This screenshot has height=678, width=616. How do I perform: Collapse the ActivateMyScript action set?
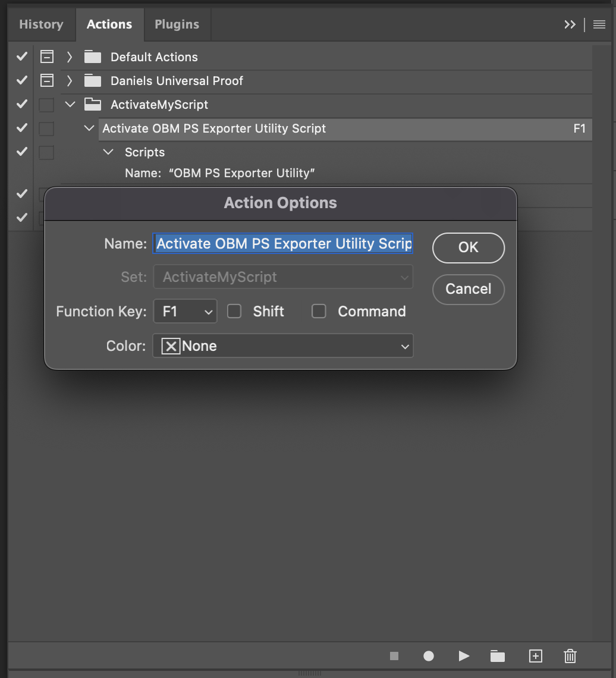tap(70, 105)
